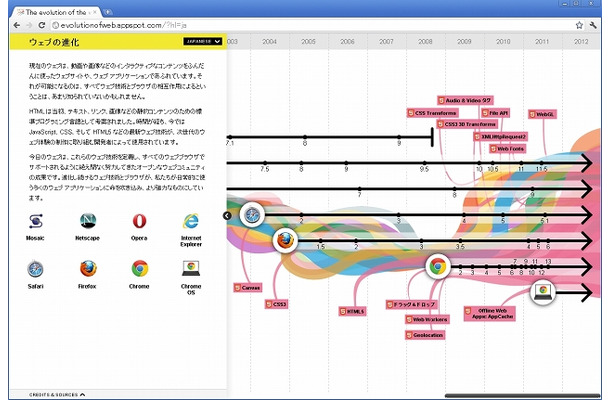Select the Chrome icon in the sidebar
Image resolution: width=610 pixels, height=400 pixels.
coord(140,268)
